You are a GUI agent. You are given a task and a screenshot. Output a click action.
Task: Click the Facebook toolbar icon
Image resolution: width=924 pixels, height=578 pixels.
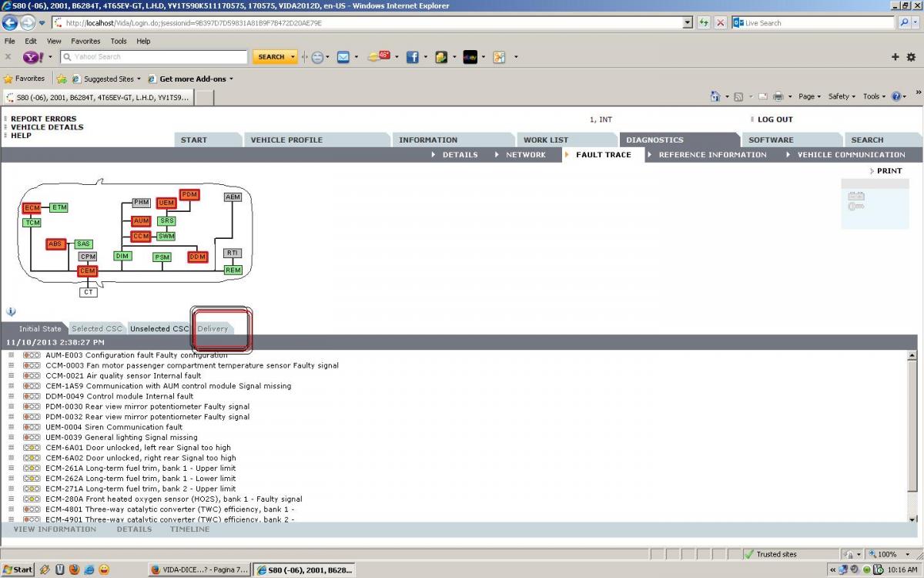tap(413, 57)
